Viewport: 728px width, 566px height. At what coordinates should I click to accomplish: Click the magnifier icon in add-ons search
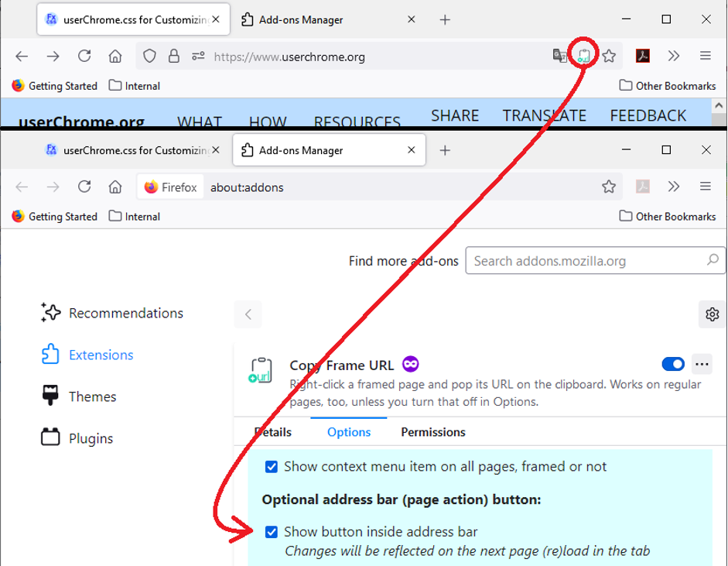[x=712, y=261]
